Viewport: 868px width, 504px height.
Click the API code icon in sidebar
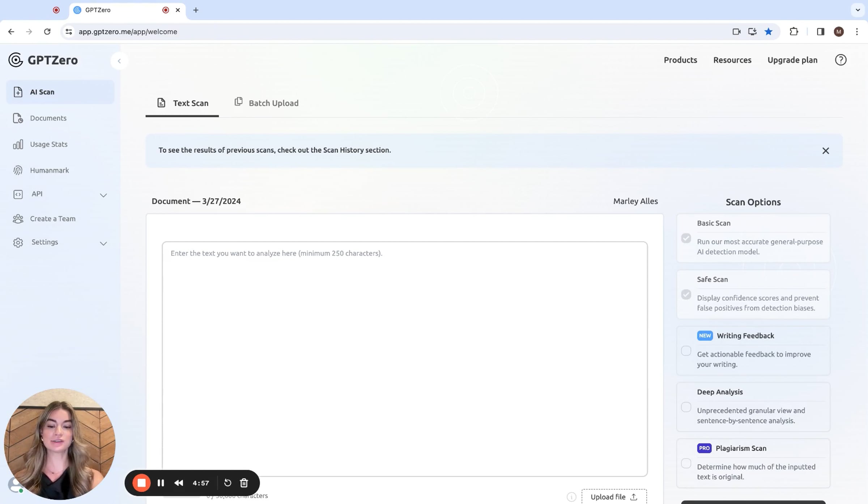(18, 194)
